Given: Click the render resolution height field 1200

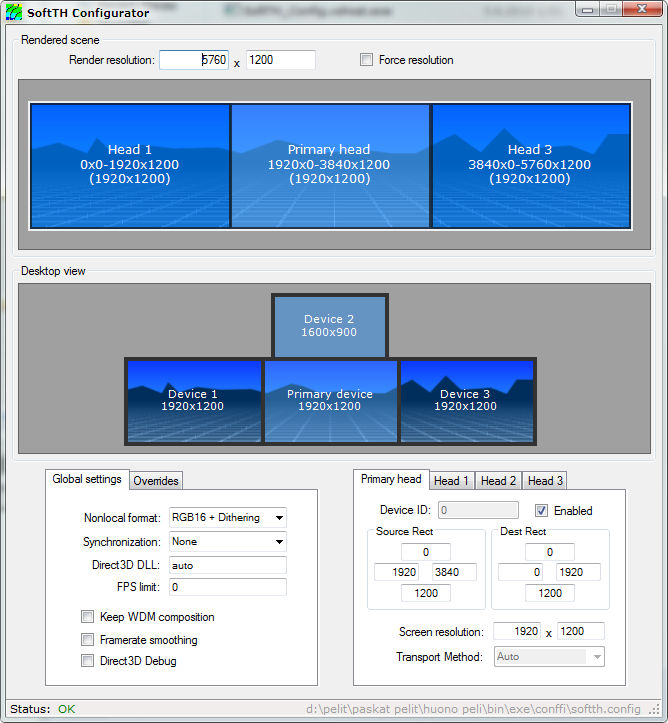Looking at the screenshot, I should 281,60.
